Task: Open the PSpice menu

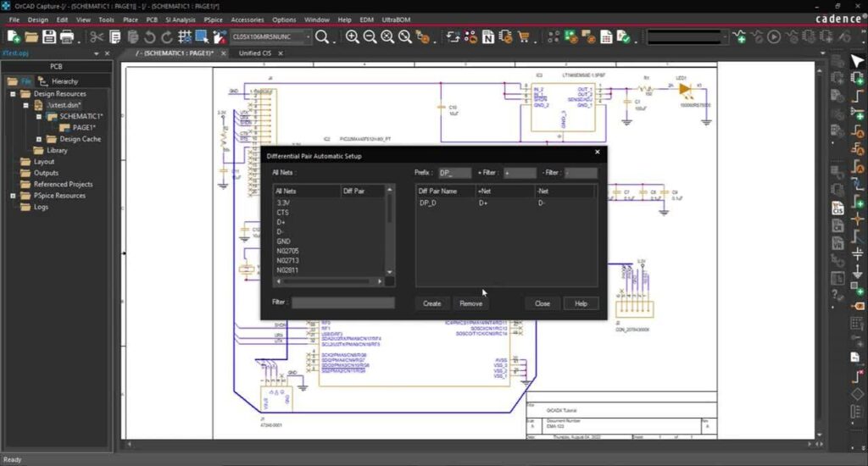Action: pos(213,19)
